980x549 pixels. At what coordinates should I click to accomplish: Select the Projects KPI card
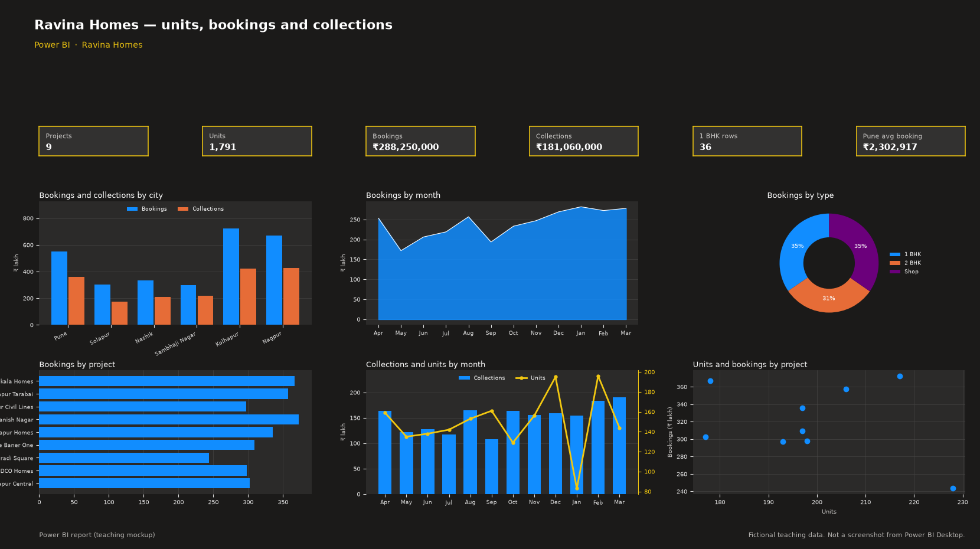tap(93, 141)
